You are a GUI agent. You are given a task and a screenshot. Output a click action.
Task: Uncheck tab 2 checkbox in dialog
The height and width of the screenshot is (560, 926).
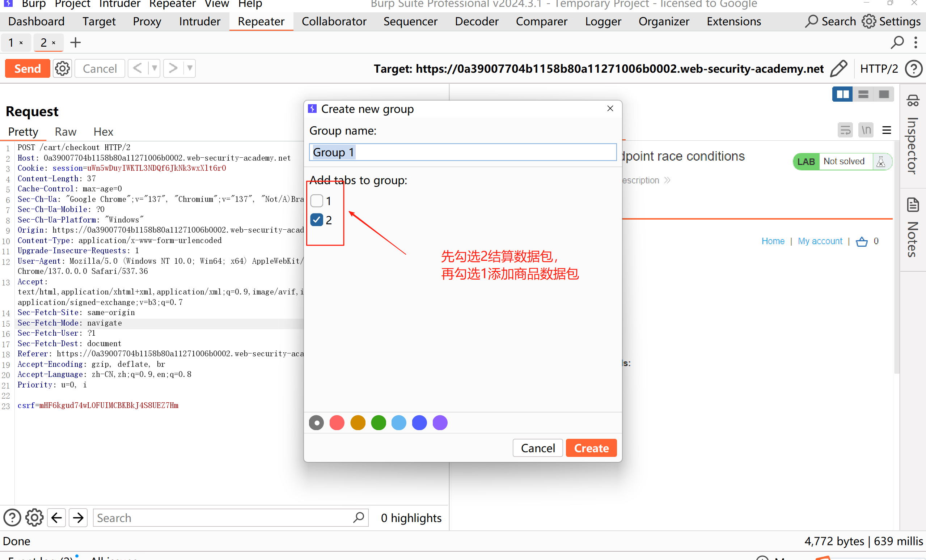(x=317, y=220)
